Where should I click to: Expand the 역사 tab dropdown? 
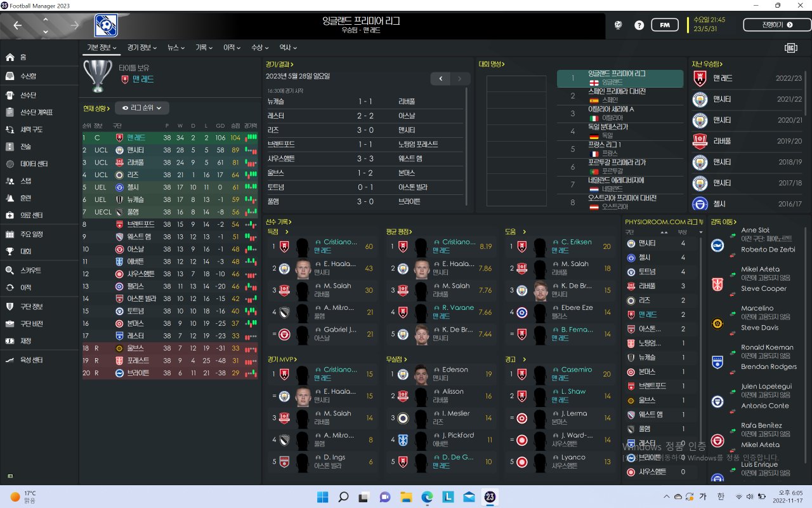click(288, 48)
